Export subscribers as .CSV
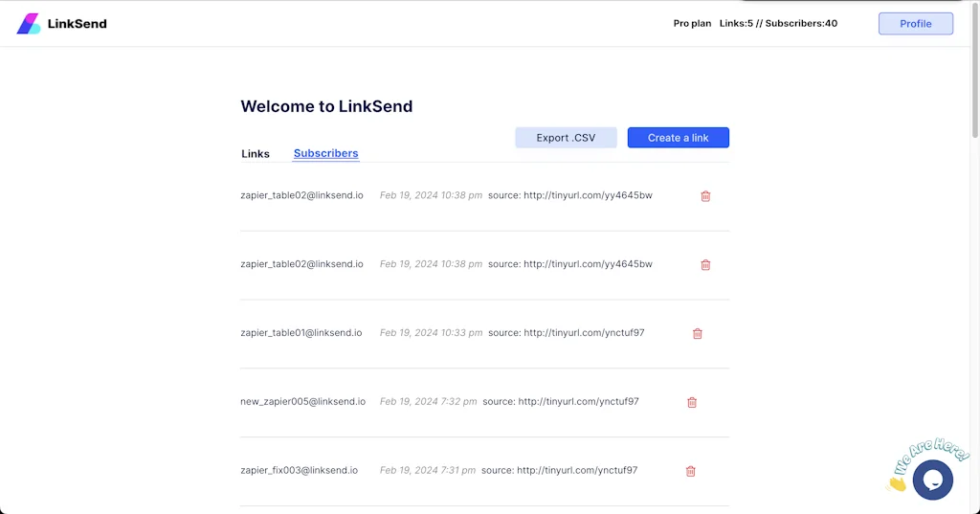The width and height of the screenshot is (980, 514). point(566,138)
